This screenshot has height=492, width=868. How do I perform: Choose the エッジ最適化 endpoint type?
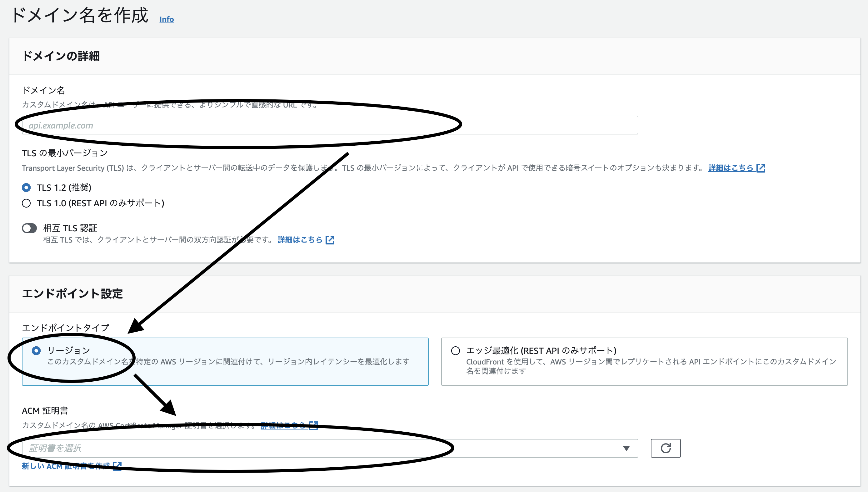456,350
